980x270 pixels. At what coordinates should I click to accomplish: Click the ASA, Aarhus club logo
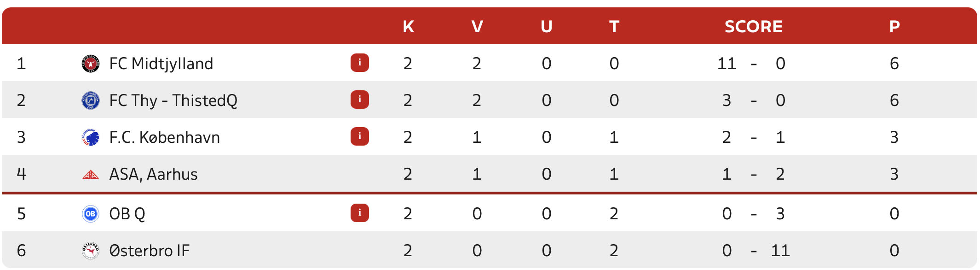[x=91, y=175]
